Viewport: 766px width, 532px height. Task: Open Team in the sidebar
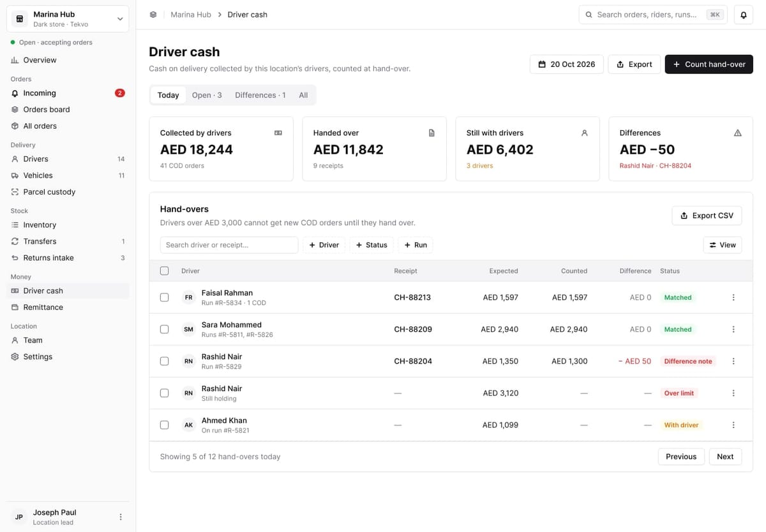point(68,341)
